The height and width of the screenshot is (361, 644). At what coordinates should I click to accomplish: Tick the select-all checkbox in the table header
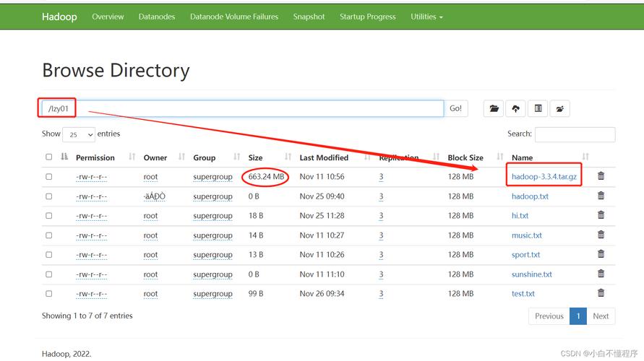coord(49,157)
